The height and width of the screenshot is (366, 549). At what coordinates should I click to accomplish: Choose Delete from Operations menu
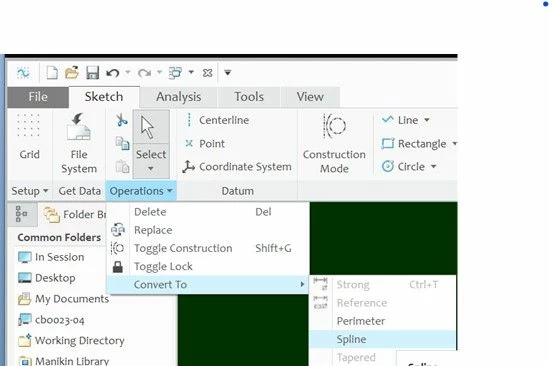click(x=208, y=212)
